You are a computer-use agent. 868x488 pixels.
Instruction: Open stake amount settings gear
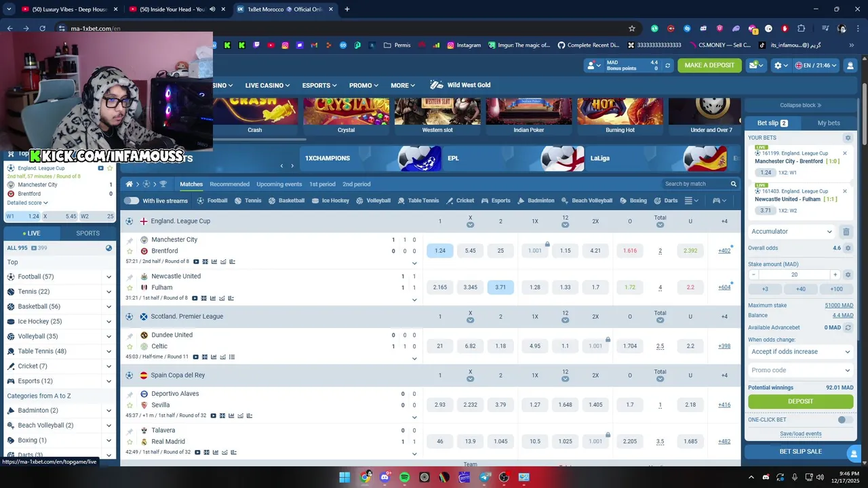[x=848, y=274]
